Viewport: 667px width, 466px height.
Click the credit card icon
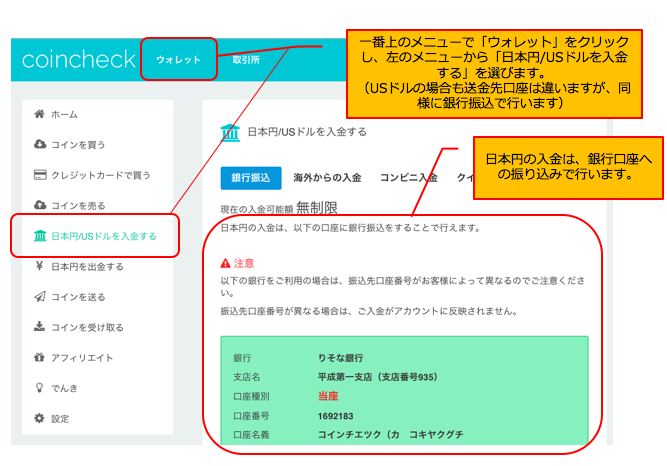(x=40, y=175)
